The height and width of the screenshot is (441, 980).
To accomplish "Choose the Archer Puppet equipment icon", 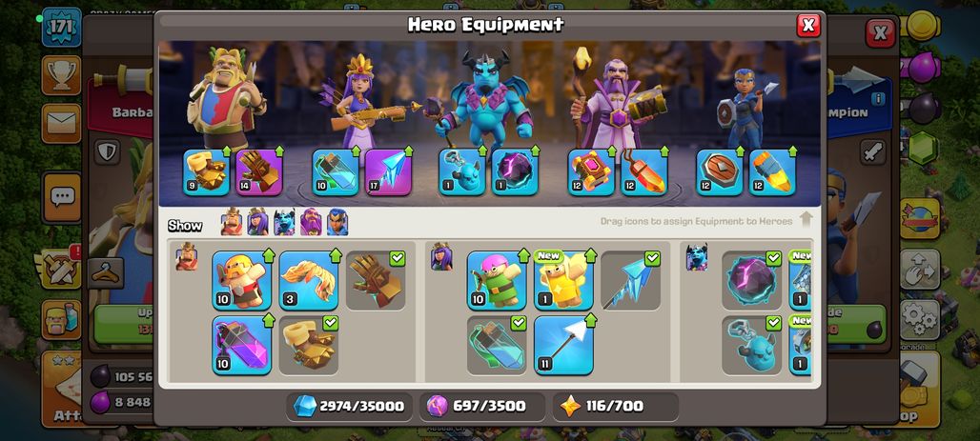I will point(497,280).
